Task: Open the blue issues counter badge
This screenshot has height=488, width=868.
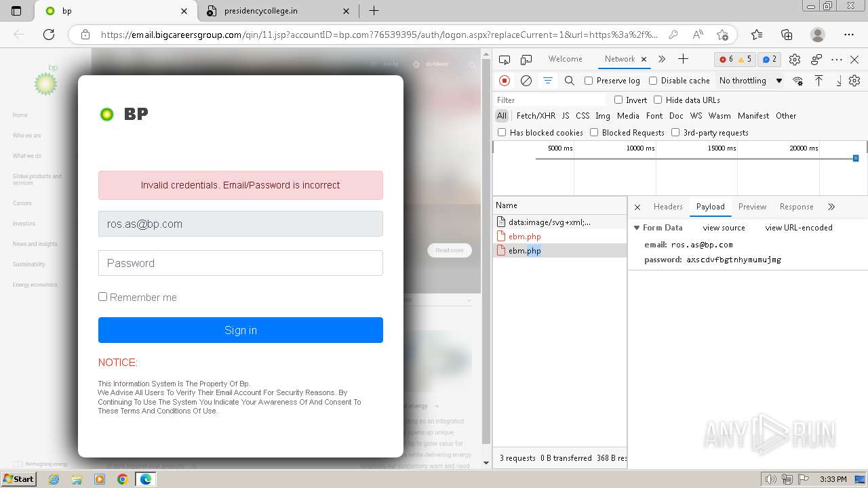Action: tap(769, 60)
